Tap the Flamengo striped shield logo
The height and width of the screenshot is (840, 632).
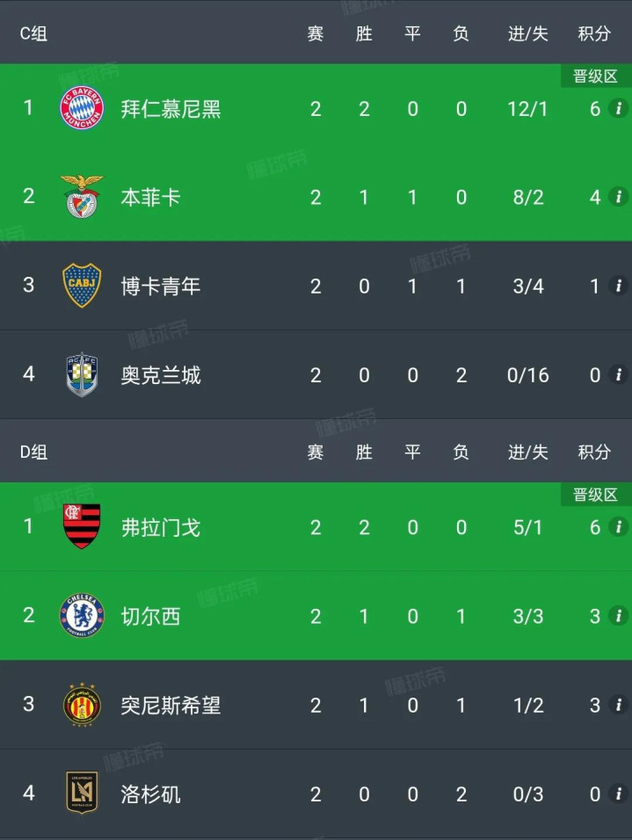(82, 527)
